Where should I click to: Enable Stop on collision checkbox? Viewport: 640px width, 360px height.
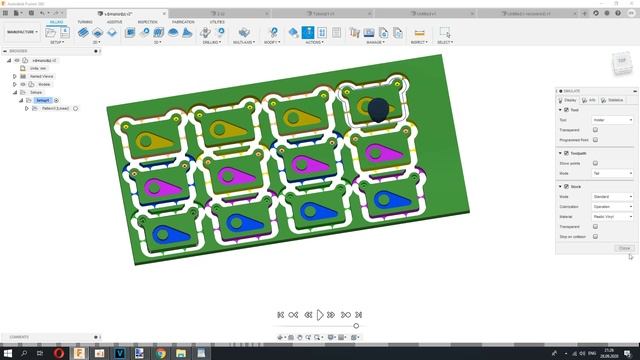(596, 237)
